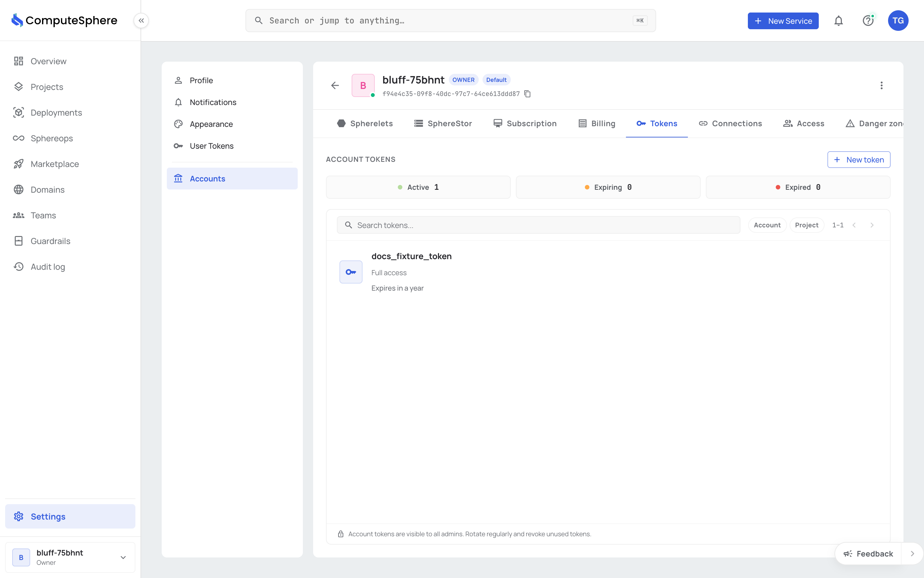
Task: Filter by Active tokens card
Action: click(x=418, y=187)
